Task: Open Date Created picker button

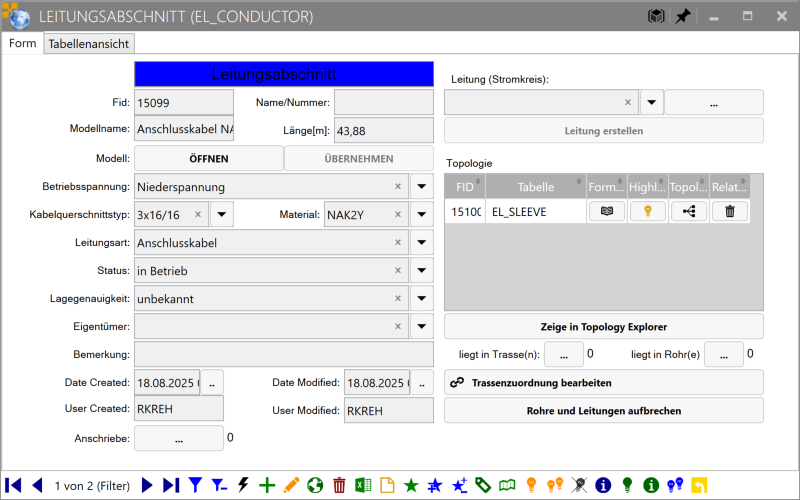Action: pos(212,383)
